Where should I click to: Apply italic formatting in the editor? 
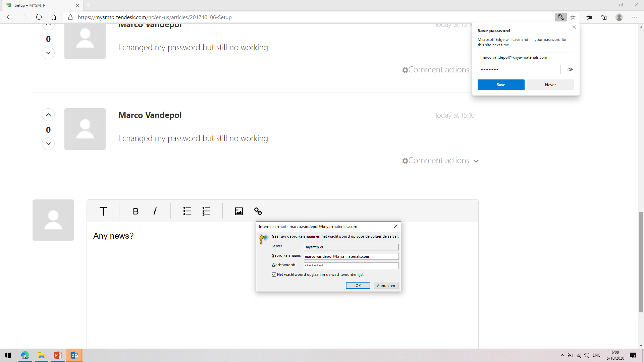click(x=155, y=211)
